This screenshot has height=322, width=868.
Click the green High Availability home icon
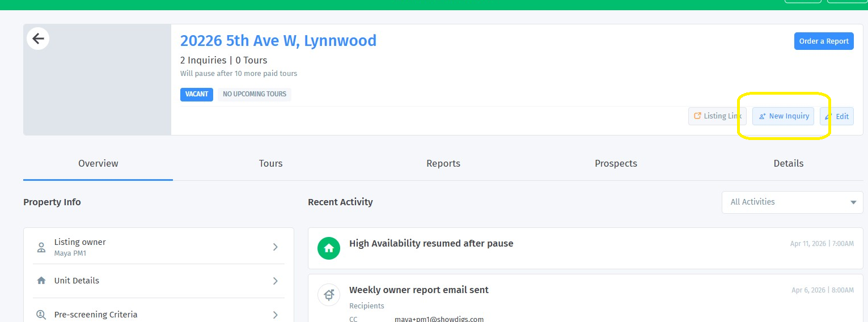pyautogui.click(x=329, y=248)
